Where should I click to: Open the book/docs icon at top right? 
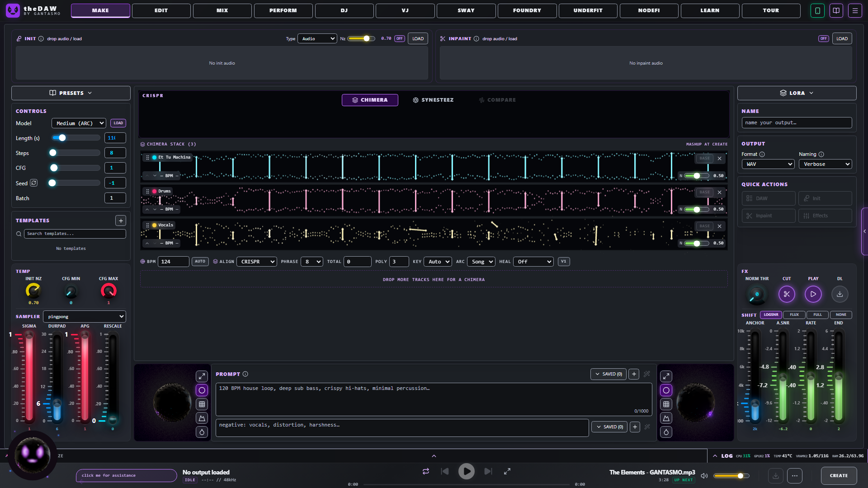836,10
